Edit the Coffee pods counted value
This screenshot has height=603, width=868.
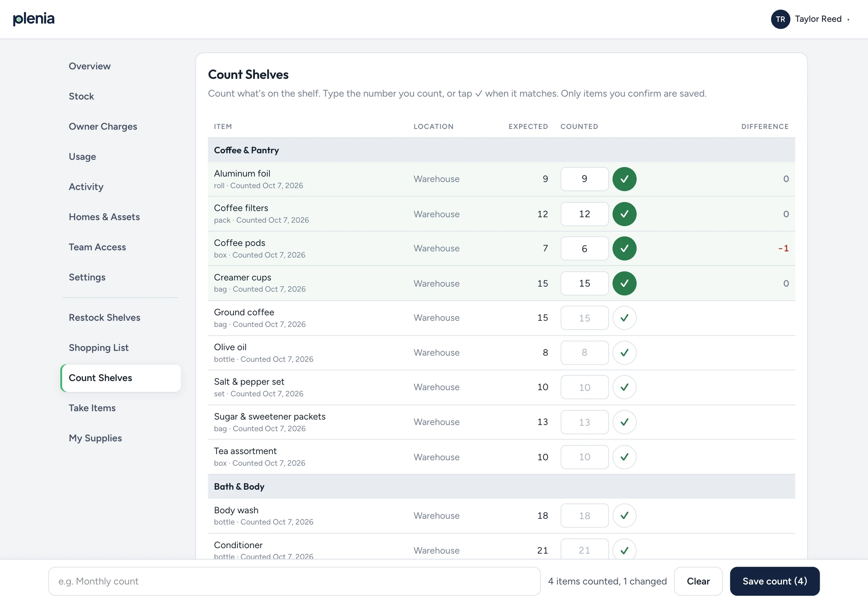pos(584,248)
